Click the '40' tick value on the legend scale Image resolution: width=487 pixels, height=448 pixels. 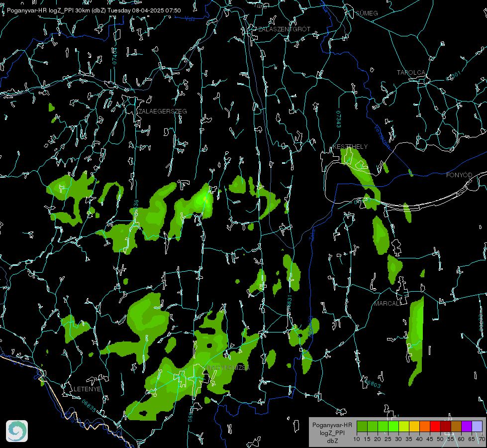(x=419, y=439)
